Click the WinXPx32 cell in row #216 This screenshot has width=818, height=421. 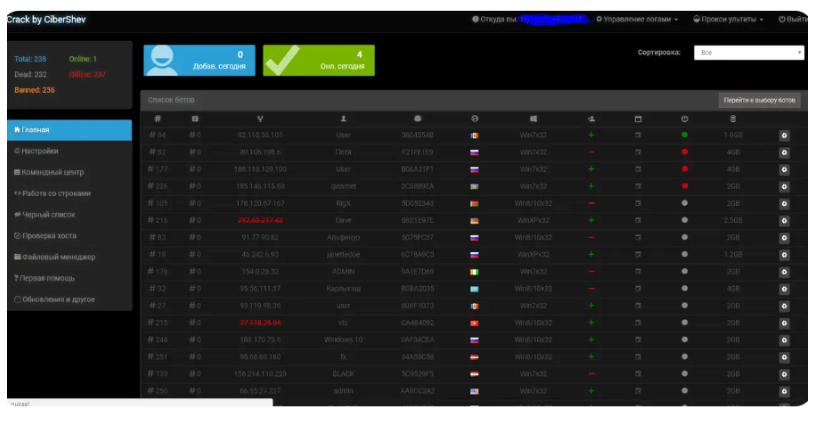(x=533, y=221)
